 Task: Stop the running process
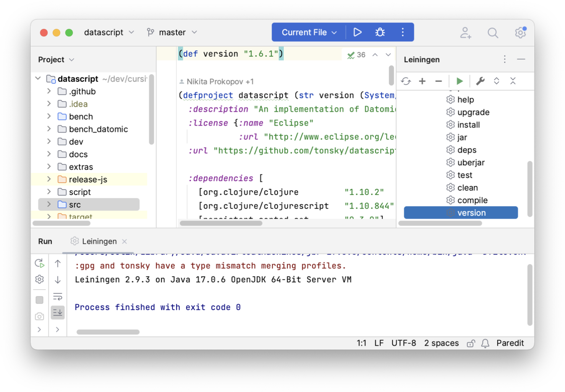(39, 300)
